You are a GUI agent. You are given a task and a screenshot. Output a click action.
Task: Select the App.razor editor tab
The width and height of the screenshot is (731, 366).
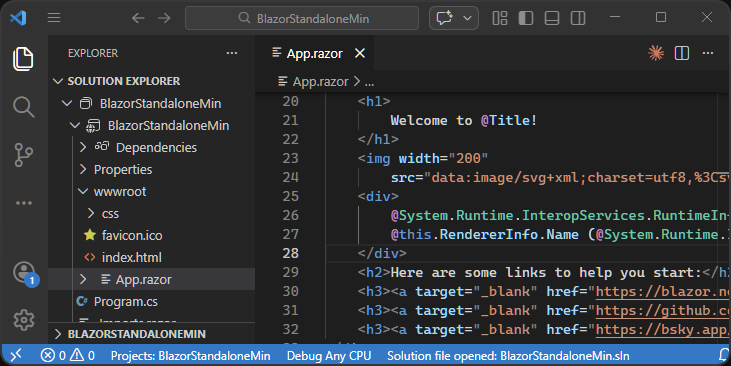click(314, 54)
